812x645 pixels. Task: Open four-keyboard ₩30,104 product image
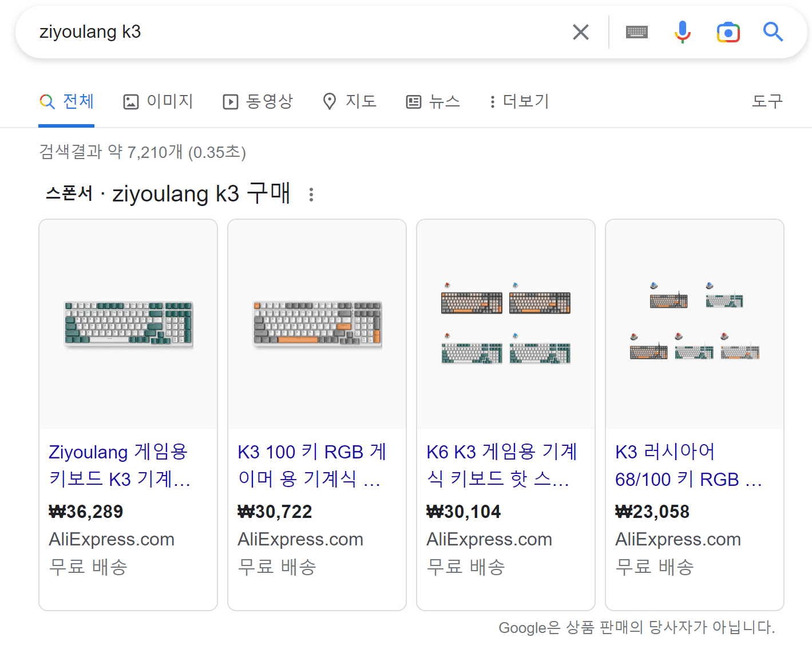tap(506, 325)
